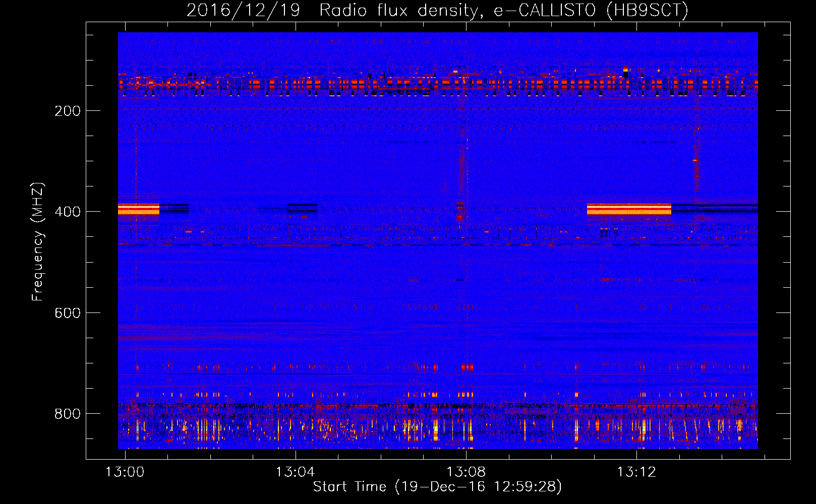Click the plot title '2016/12/19 Radio flux density'
This screenshot has height=504, width=816.
tap(437, 10)
